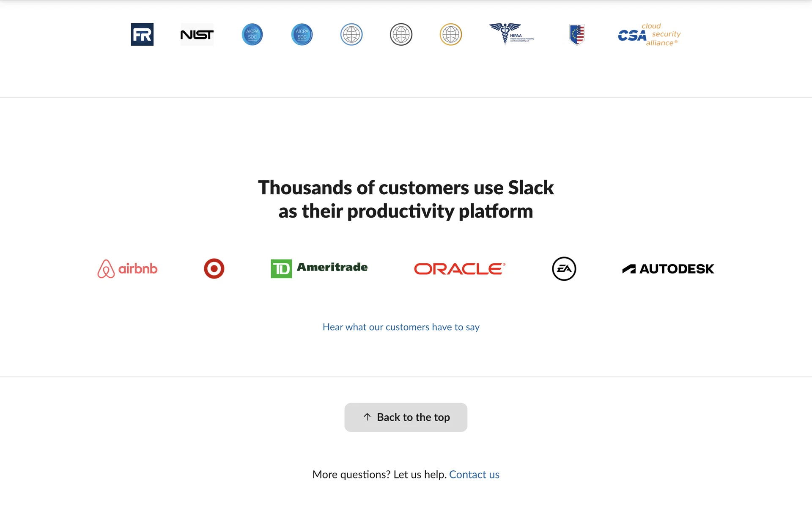Click the red Oracle logo
The height and width of the screenshot is (508, 812).
460,269
